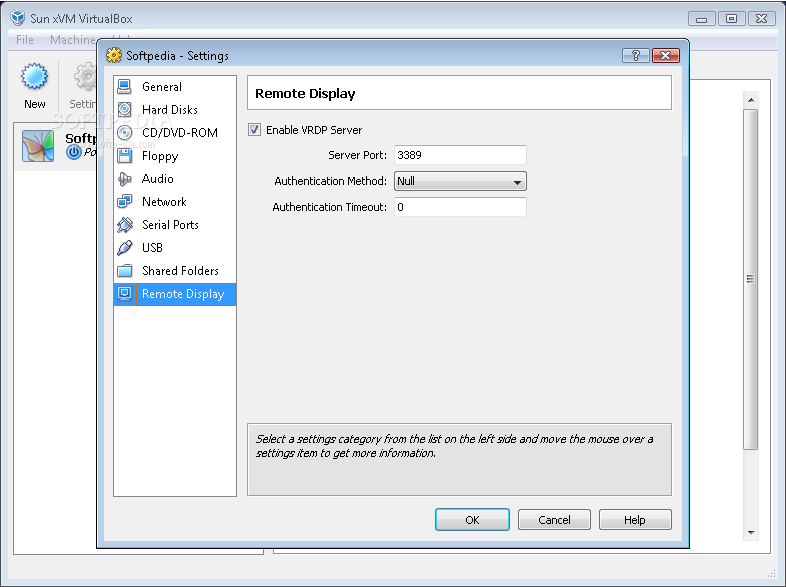Open Audio settings category
The width and height of the screenshot is (786, 587).
[174, 178]
